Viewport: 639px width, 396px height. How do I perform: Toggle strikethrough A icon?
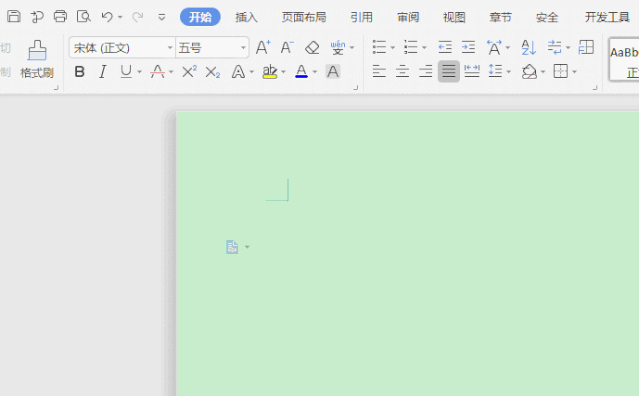coord(157,72)
